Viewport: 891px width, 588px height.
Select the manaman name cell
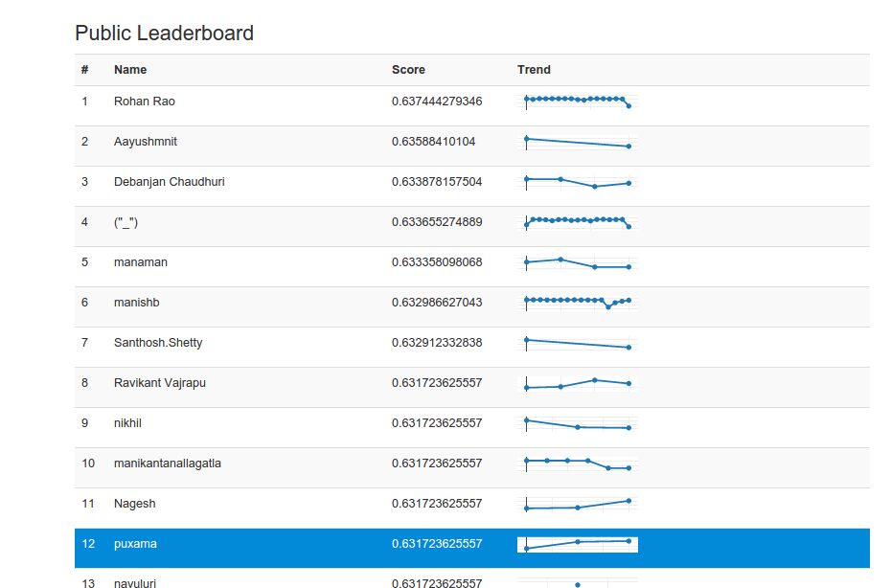tap(140, 262)
